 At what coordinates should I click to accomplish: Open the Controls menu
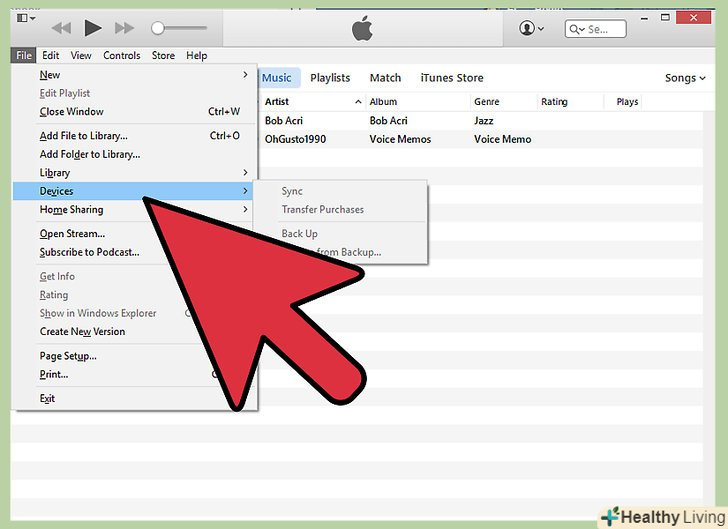(x=122, y=55)
